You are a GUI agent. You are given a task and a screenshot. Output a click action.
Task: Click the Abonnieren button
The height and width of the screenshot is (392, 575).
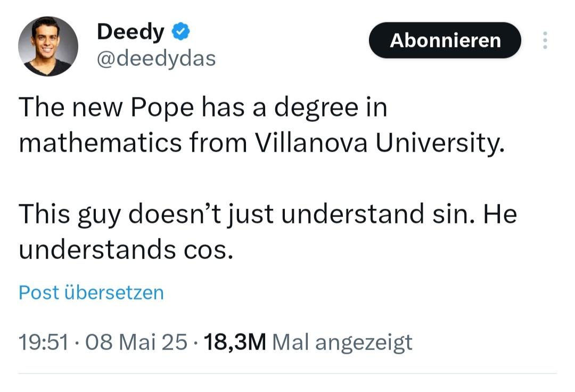[x=445, y=40]
